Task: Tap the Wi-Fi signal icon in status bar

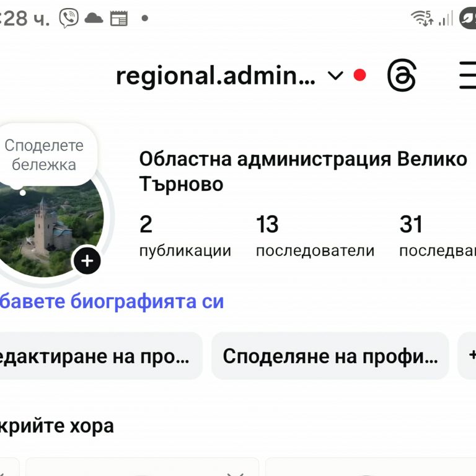Action: click(x=422, y=18)
